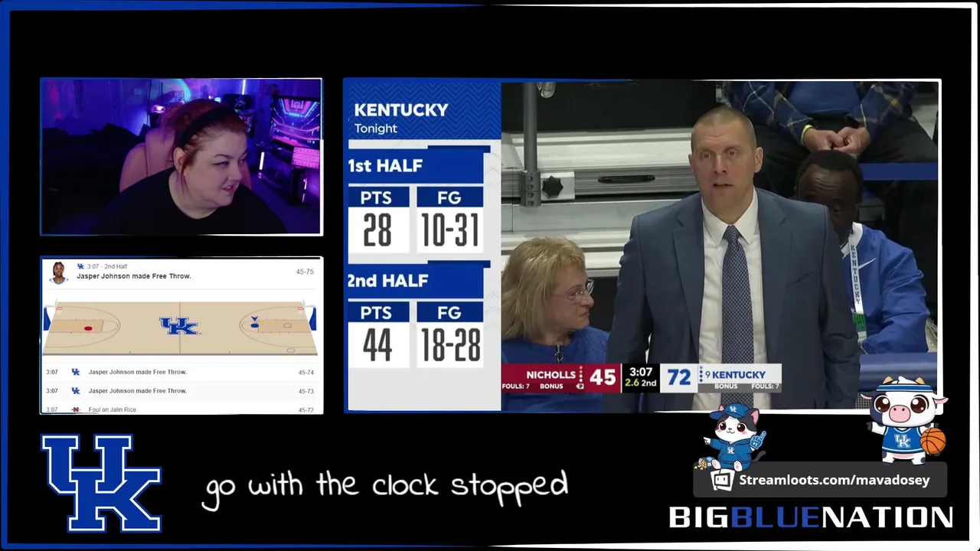Click the Nicholls logo in the foul row
This screenshot has height=551, width=980.
[x=76, y=409]
